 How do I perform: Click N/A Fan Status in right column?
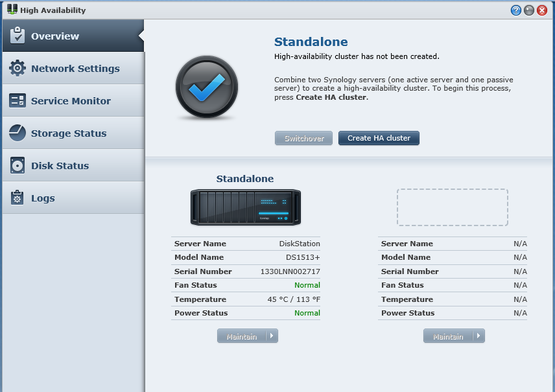520,285
